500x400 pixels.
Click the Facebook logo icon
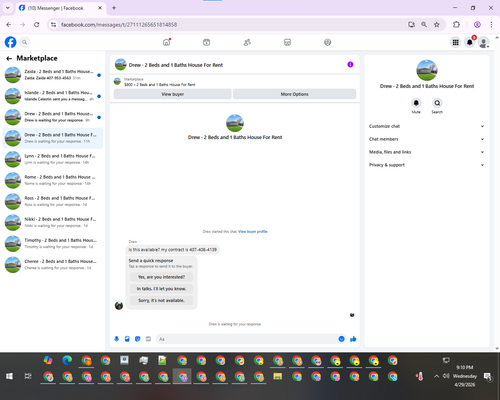10,42
